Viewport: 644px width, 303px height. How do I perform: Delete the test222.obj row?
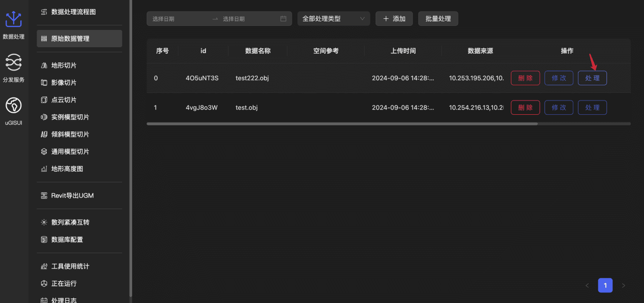(x=525, y=78)
